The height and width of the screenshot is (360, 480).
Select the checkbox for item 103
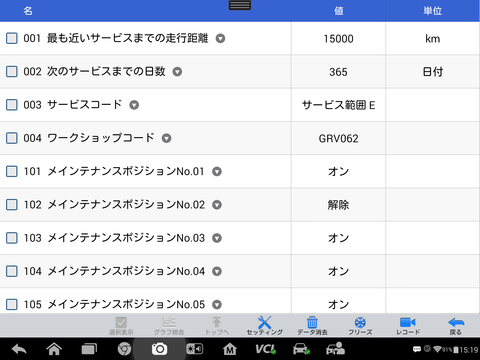12,238
